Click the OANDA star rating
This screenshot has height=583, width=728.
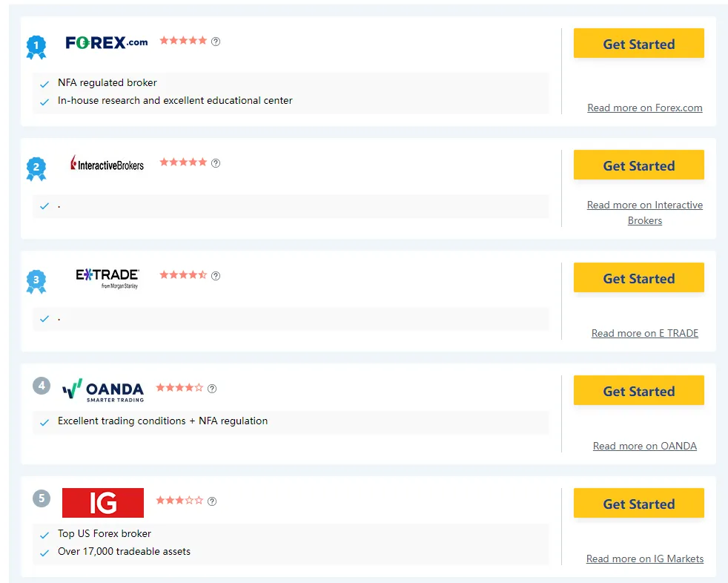(x=179, y=387)
